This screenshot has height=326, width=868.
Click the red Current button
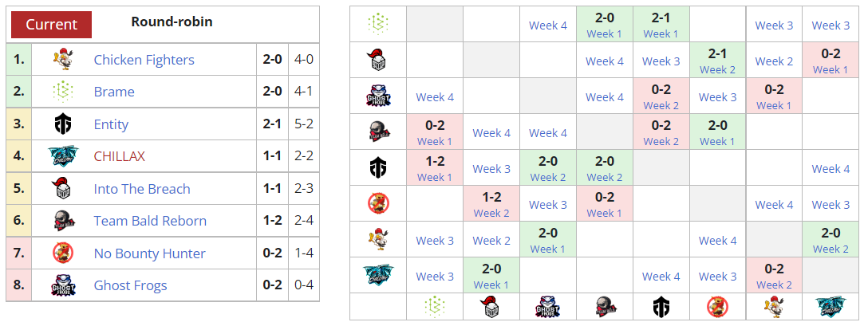pyautogui.click(x=52, y=24)
